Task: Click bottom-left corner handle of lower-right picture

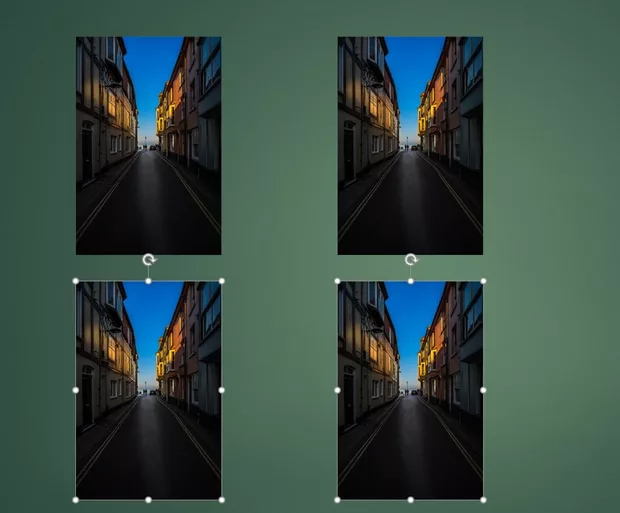Action: pos(338,500)
